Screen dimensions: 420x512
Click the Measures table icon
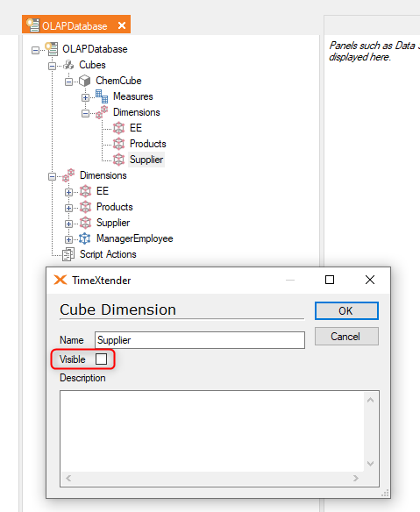coord(102,96)
